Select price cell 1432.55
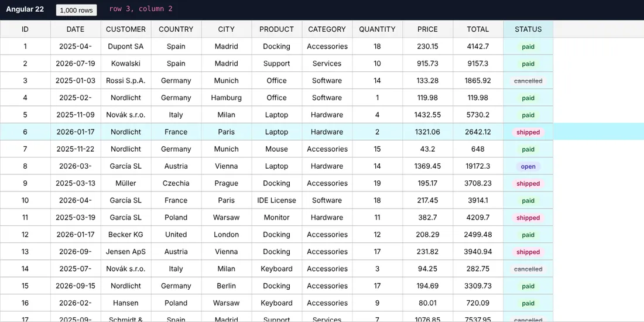The height and width of the screenshot is (322, 644). tap(427, 115)
